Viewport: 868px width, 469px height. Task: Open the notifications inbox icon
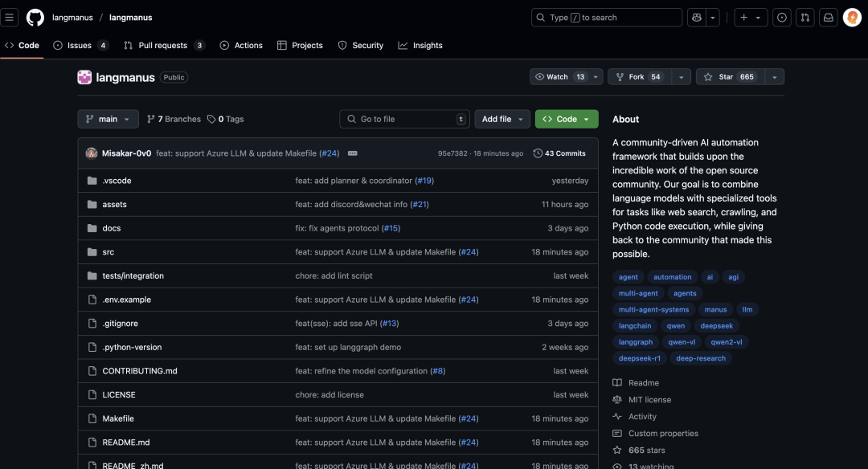click(828, 18)
